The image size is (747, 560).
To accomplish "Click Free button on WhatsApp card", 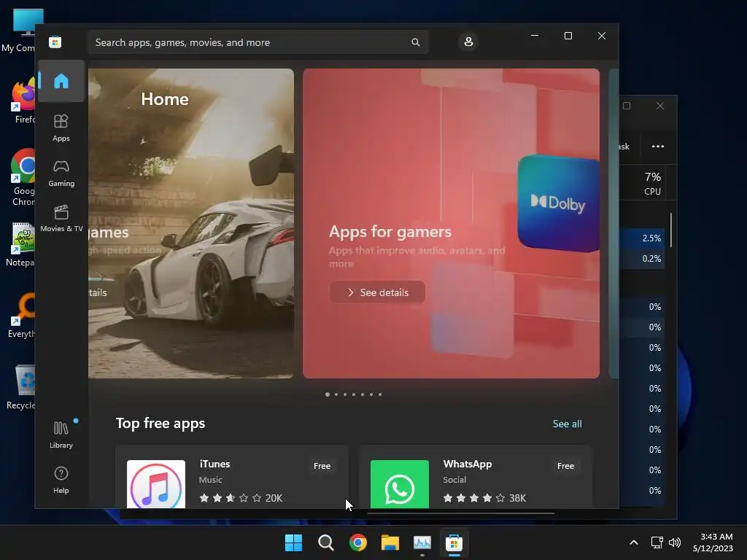I will 565,466.
